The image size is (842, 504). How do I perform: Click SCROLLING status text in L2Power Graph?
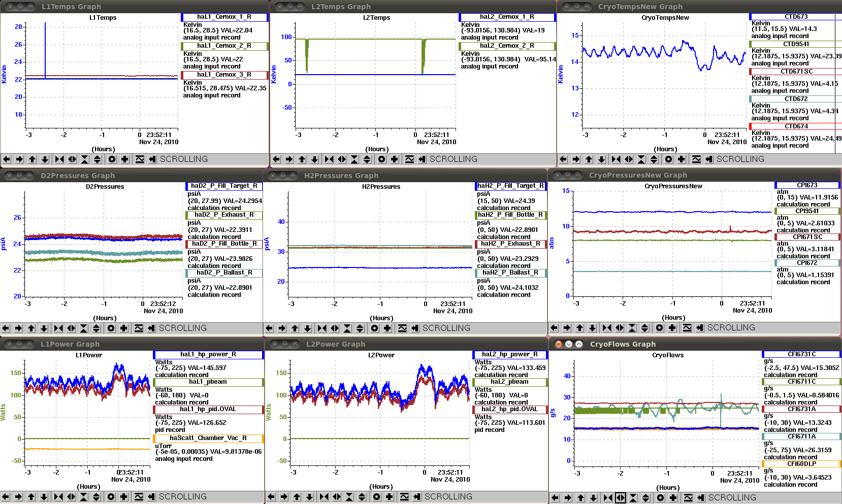tap(448, 497)
